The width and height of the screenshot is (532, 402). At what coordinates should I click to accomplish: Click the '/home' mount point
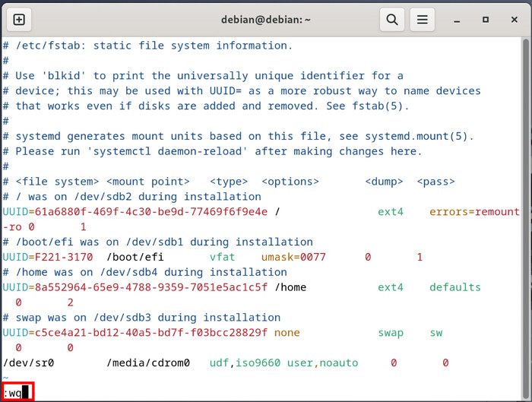[x=290, y=287]
